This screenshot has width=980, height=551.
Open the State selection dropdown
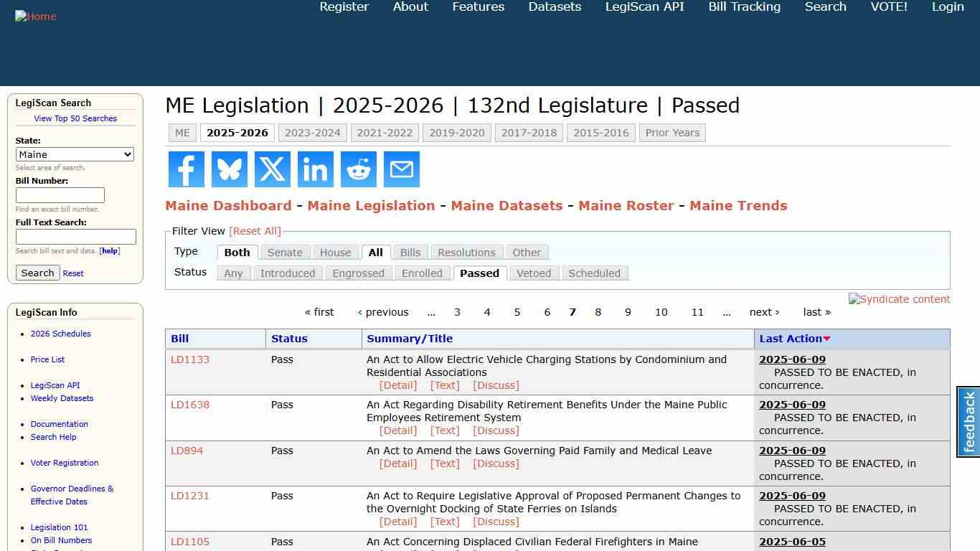pyautogui.click(x=75, y=154)
